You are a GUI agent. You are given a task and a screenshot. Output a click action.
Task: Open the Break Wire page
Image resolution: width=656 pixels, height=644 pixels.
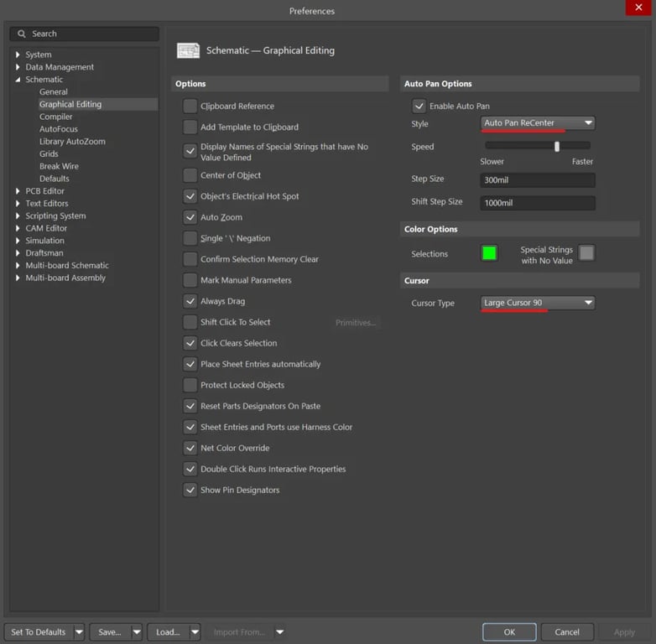[x=59, y=166]
